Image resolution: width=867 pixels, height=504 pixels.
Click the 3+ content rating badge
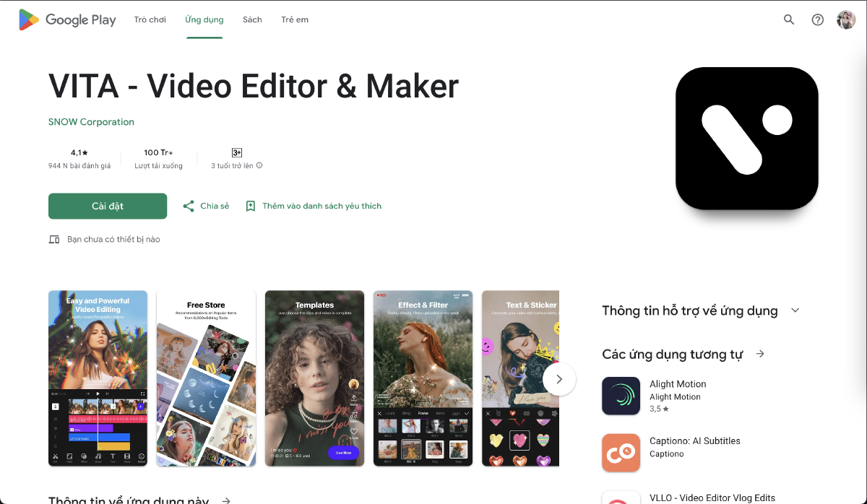(236, 152)
